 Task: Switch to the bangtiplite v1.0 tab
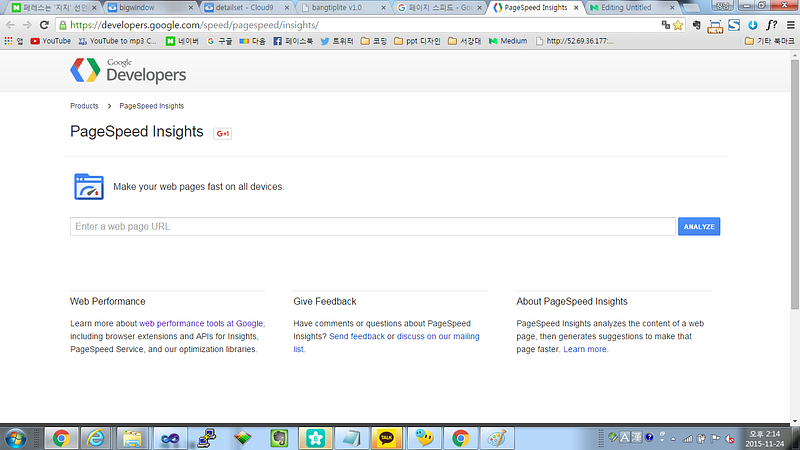point(343,8)
